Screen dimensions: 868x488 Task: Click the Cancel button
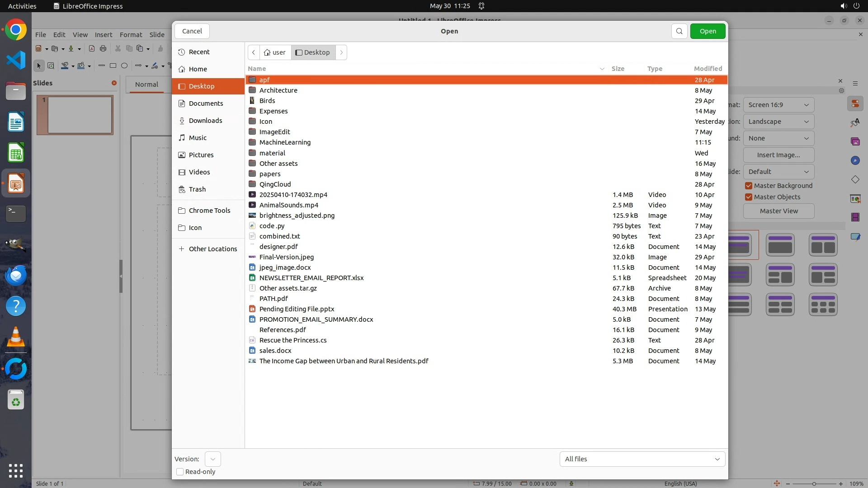[x=192, y=31]
